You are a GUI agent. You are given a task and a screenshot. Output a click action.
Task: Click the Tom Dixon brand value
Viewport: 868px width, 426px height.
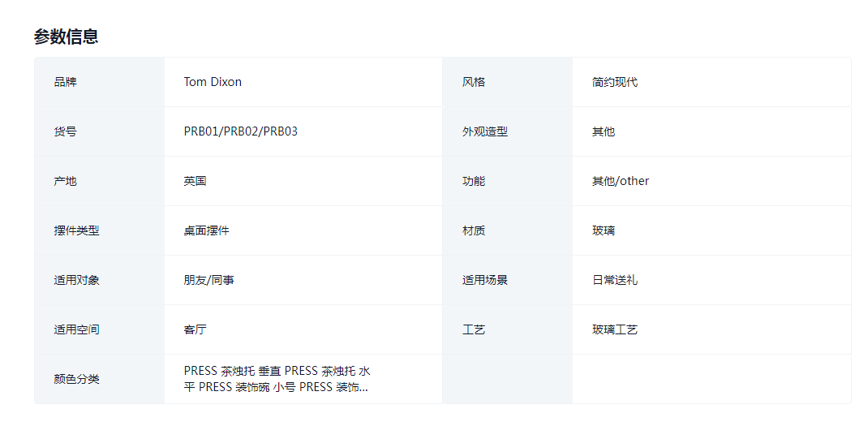click(x=213, y=82)
